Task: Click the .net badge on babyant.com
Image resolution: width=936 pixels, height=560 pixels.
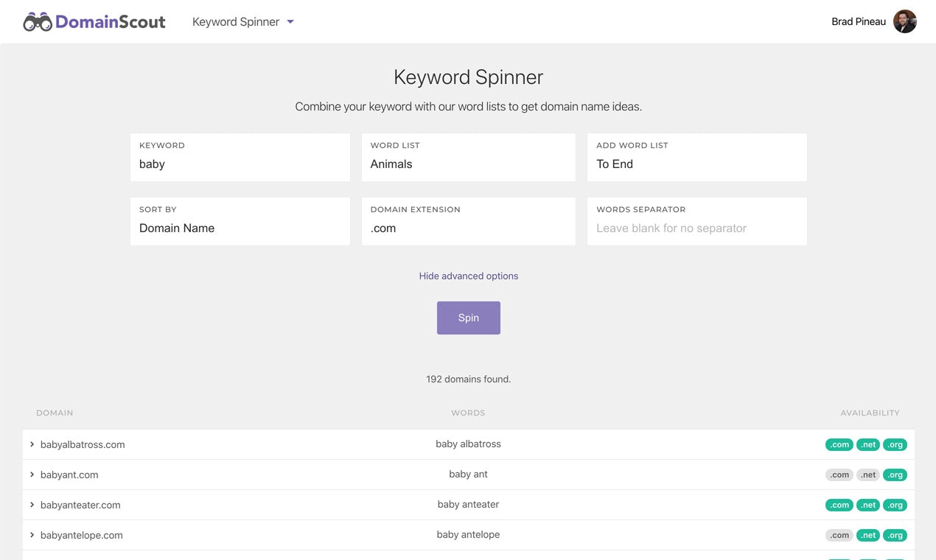Action: (x=867, y=475)
